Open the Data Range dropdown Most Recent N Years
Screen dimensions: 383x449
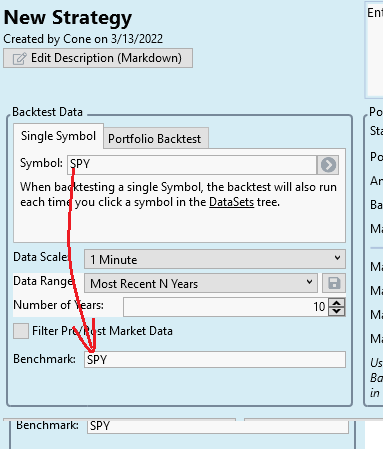(x=201, y=283)
